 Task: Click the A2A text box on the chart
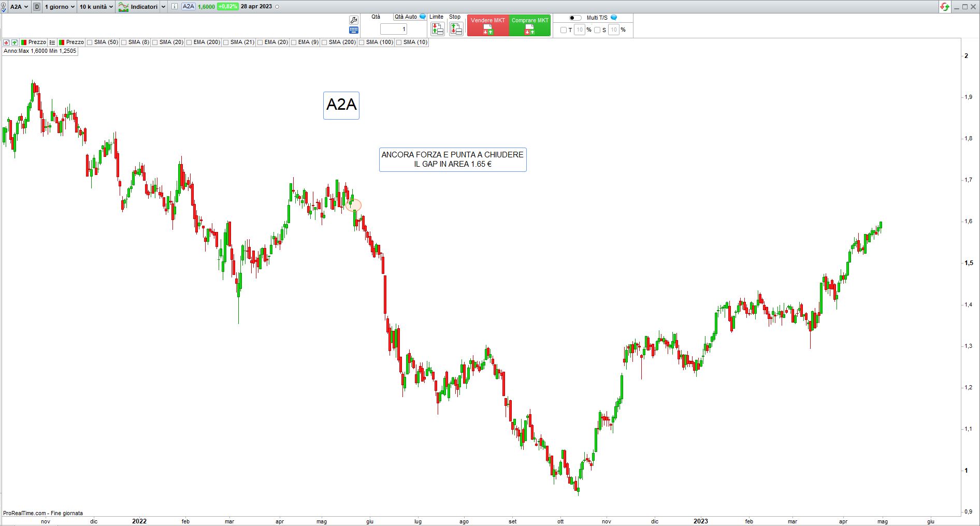(x=341, y=105)
